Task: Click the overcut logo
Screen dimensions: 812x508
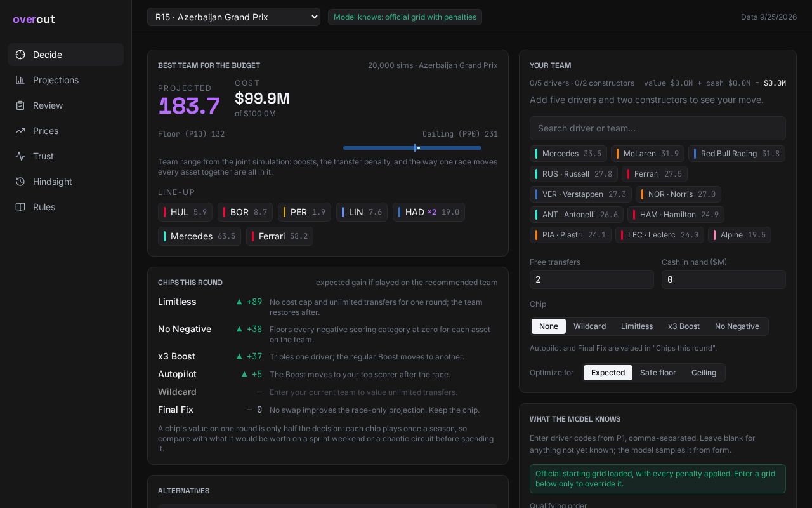Action: pyautogui.click(x=34, y=19)
